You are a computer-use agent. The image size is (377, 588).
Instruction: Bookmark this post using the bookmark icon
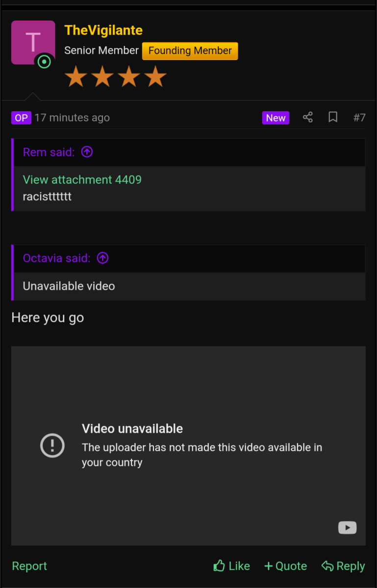(x=333, y=118)
